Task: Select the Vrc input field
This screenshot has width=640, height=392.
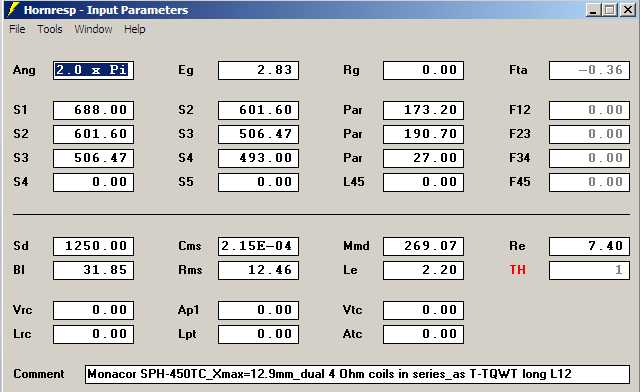Action: [x=93, y=310]
